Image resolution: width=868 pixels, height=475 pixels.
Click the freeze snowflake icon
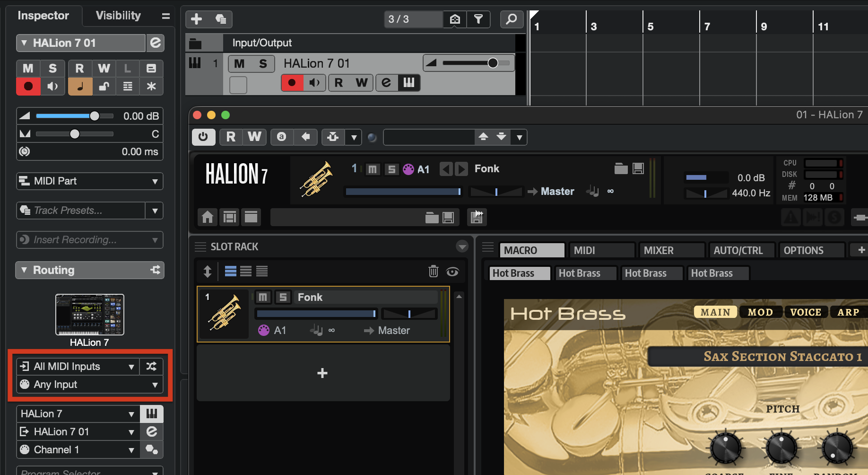coord(151,86)
